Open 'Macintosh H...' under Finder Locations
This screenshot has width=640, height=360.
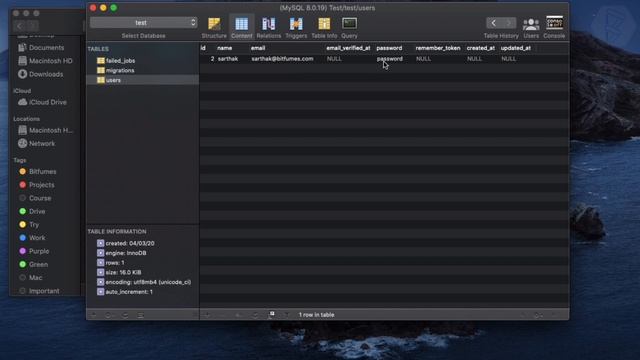click(45, 130)
